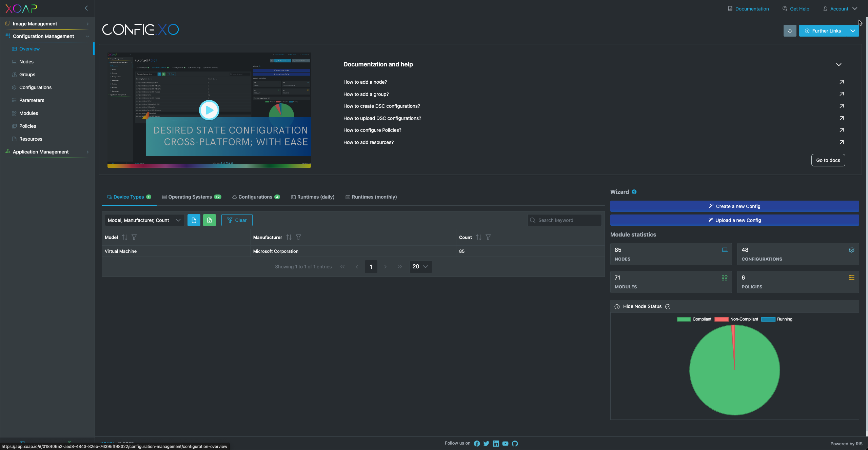Filter the Model column
Screen dimensions: 868x450
pos(134,237)
